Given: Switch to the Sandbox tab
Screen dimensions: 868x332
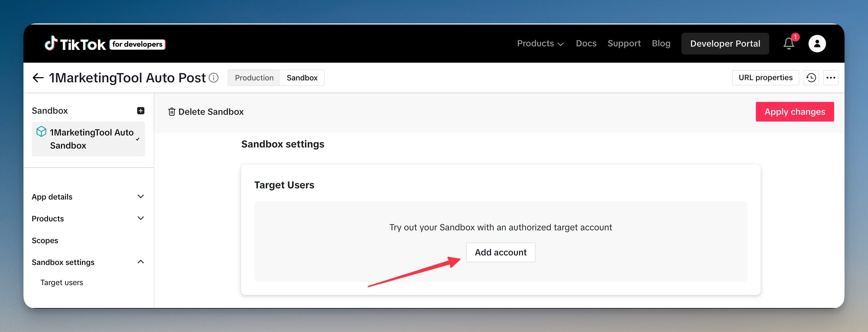Looking at the screenshot, I should (x=302, y=78).
